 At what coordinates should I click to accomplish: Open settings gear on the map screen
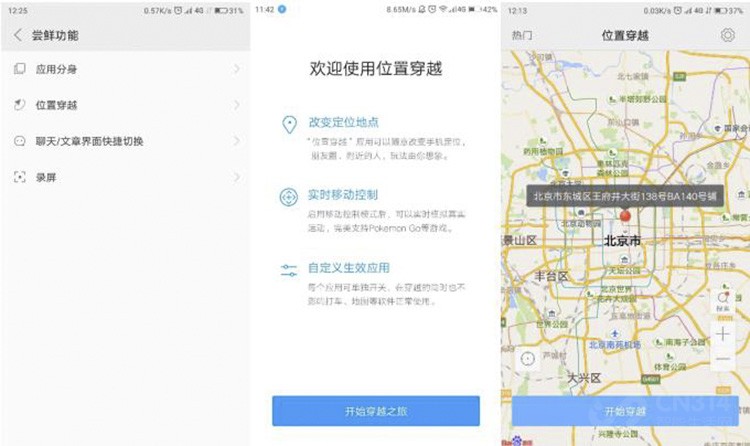point(727,35)
